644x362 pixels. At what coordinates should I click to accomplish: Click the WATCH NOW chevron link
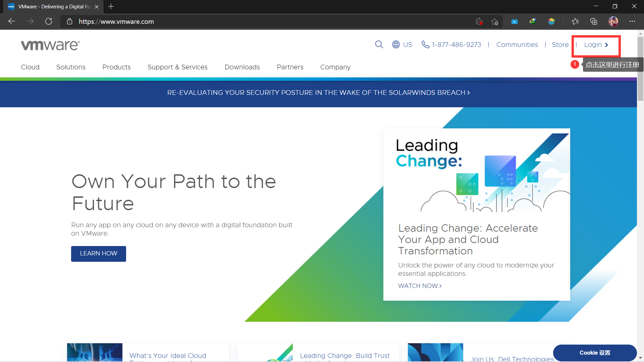pyautogui.click(x=420, y=286)
